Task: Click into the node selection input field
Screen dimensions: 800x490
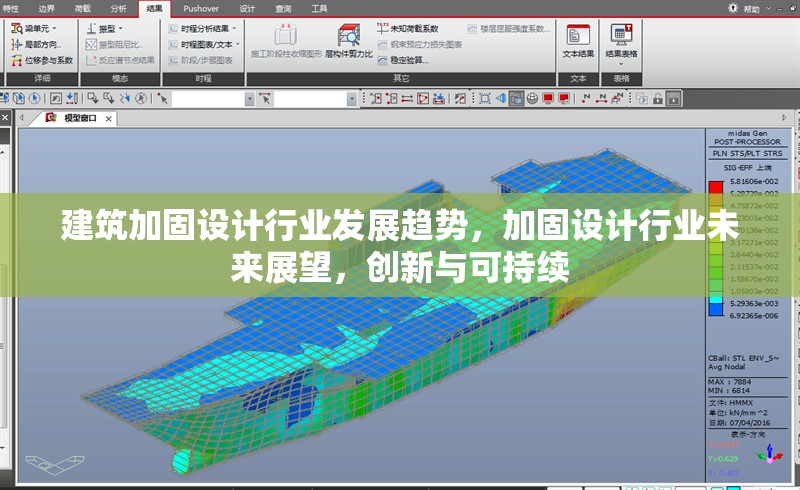Action: click(x=208, y=99)
